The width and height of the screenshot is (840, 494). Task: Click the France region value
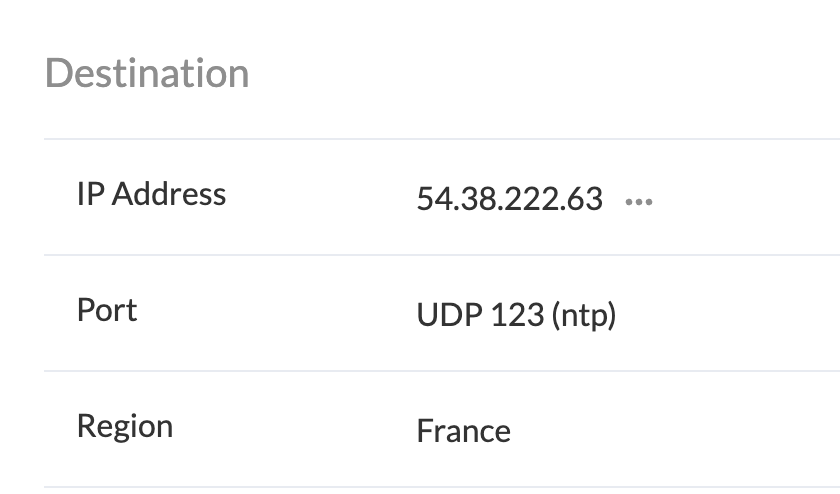pos(463,431)
